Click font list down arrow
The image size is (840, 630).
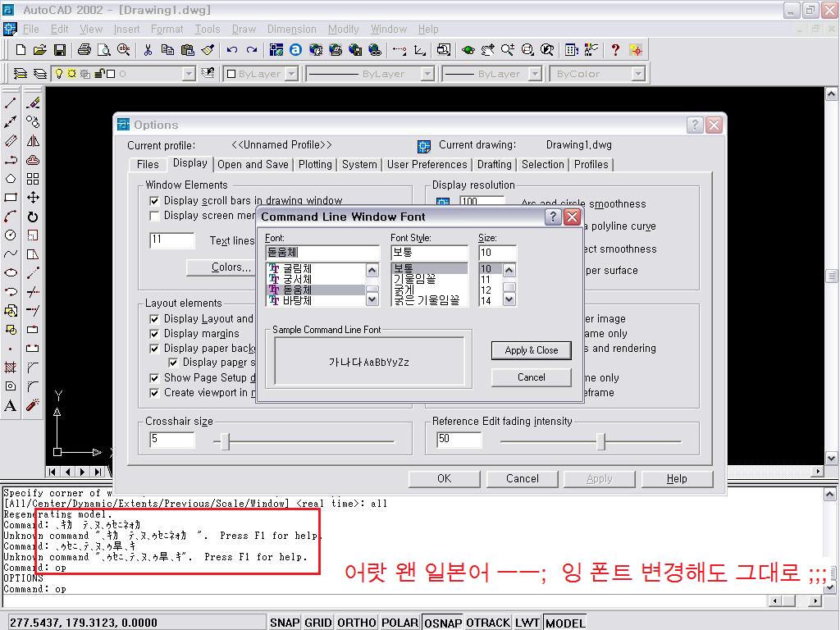tap(372, 300)
